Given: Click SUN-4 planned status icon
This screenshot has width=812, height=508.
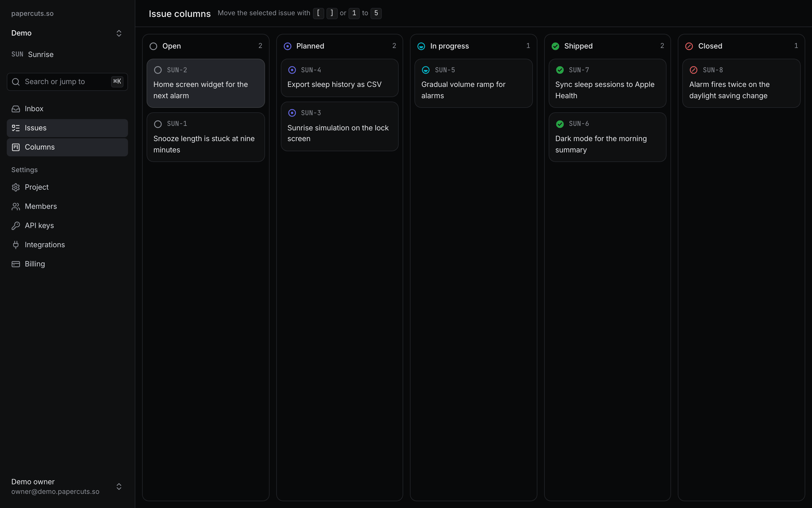Looking at the screenshot, I should coord(292,70).
